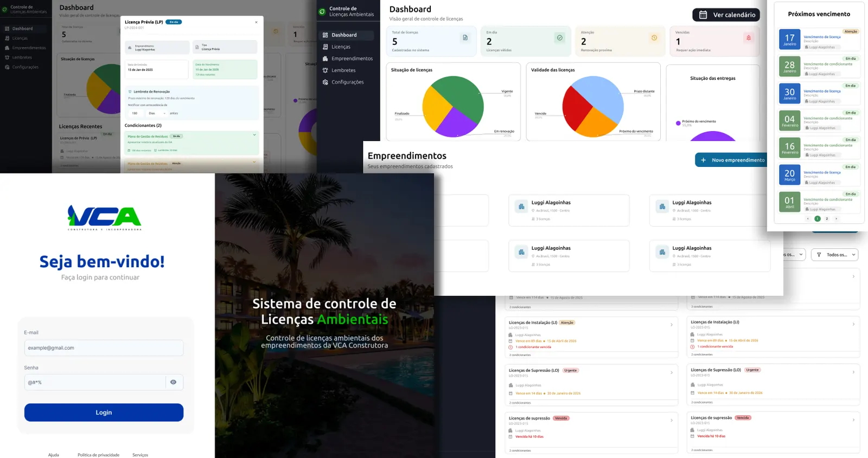The width and height of the screenshot is (868, 458).
Task: Click the orange clock icon in Atenção card
Action: [x=654, y=37]
